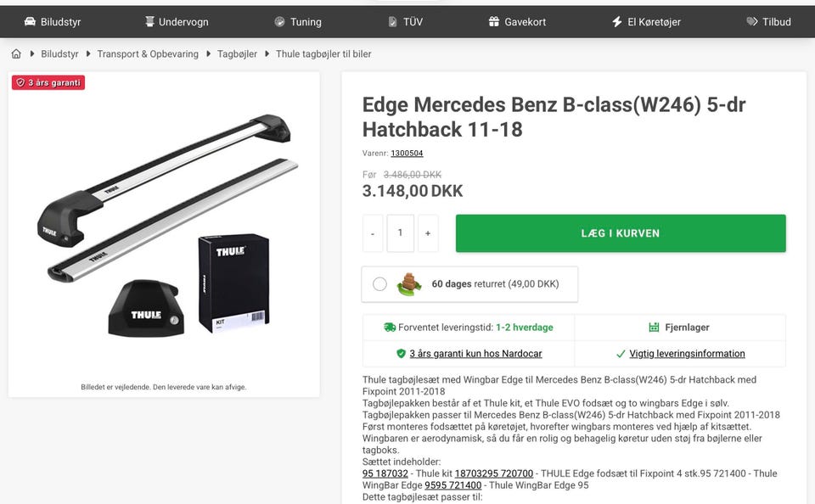Open the home icon in breadcrumbs
The width and height of the screenshot is (815, 504).
pos(16,53)
